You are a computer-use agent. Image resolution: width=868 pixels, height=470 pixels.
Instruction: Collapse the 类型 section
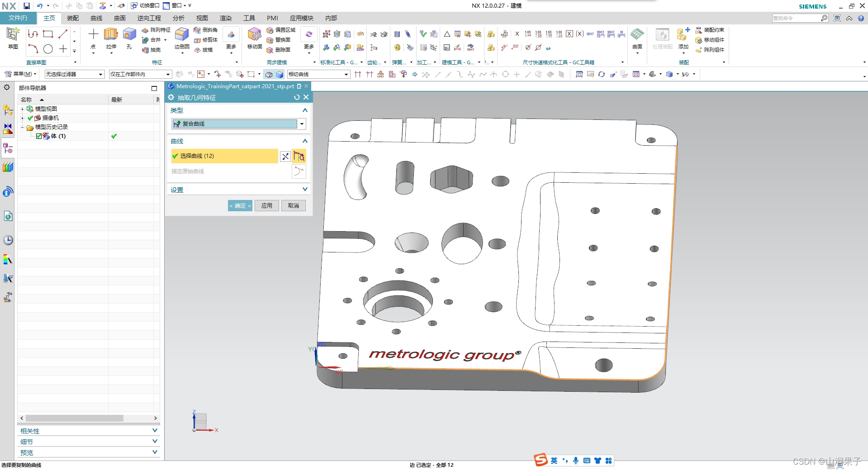pos(305,110)
